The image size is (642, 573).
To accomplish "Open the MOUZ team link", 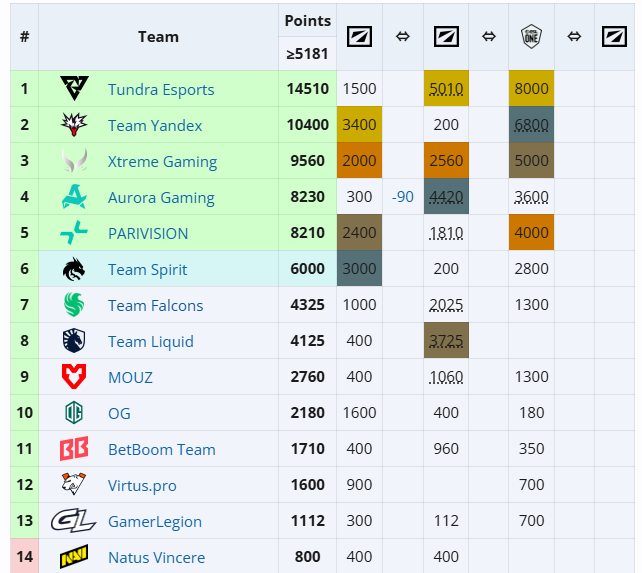I will 130,378.
